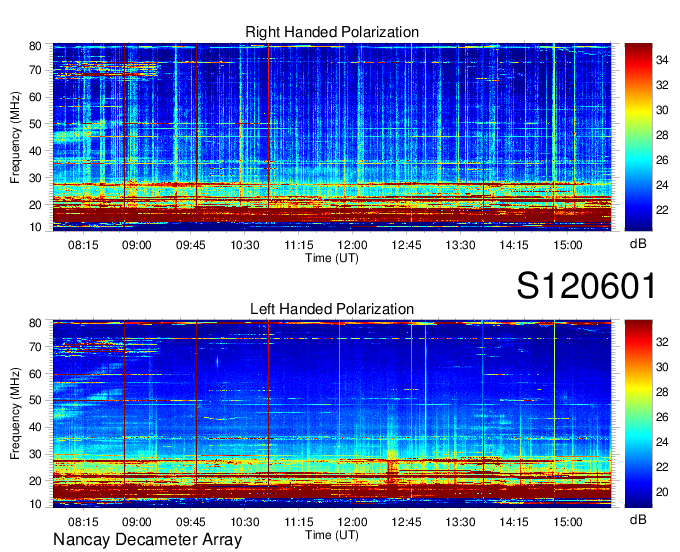Viewport: 680px width, 552px height.
Task: Click the 34 dB value on top color bar
Action: coord(662,60)
